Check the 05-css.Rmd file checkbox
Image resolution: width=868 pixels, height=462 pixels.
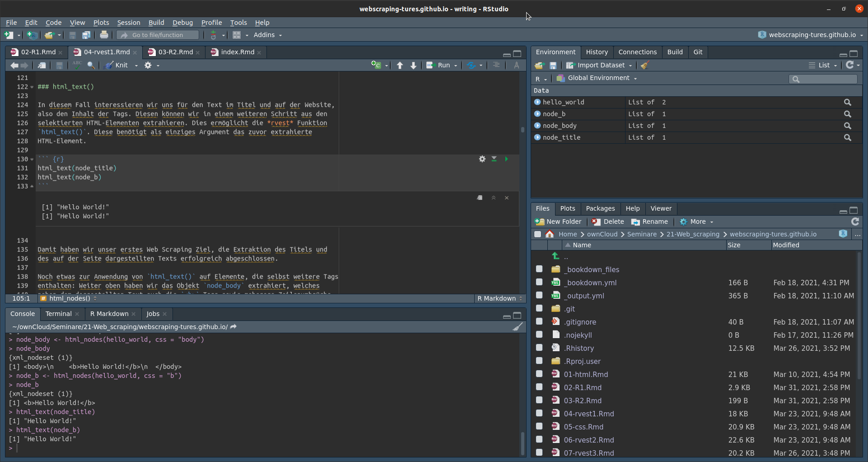pyautogui.click(x=539, y=426)
